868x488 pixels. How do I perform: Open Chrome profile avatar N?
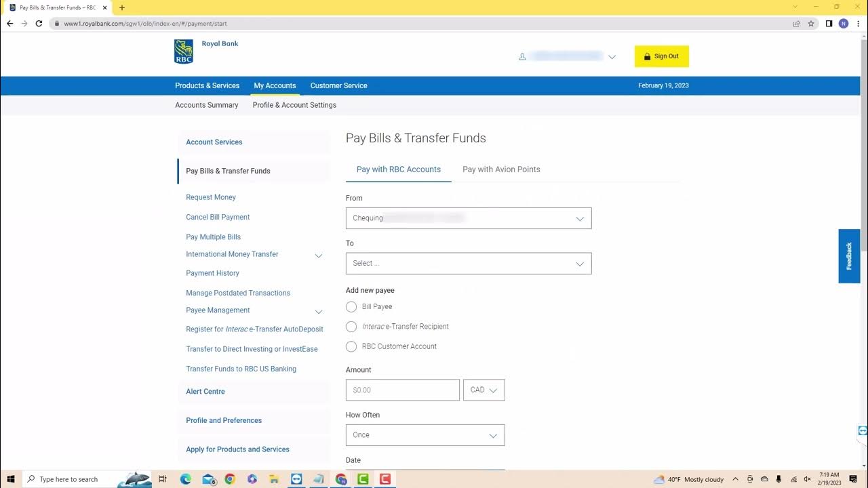844,23
